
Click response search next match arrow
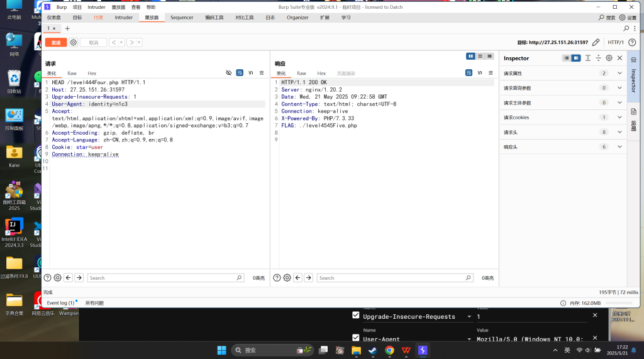[309, 278]
